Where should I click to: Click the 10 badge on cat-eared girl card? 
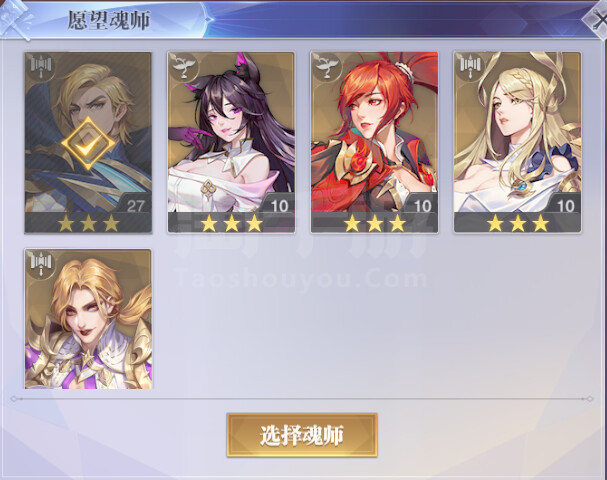pos(279,206)
